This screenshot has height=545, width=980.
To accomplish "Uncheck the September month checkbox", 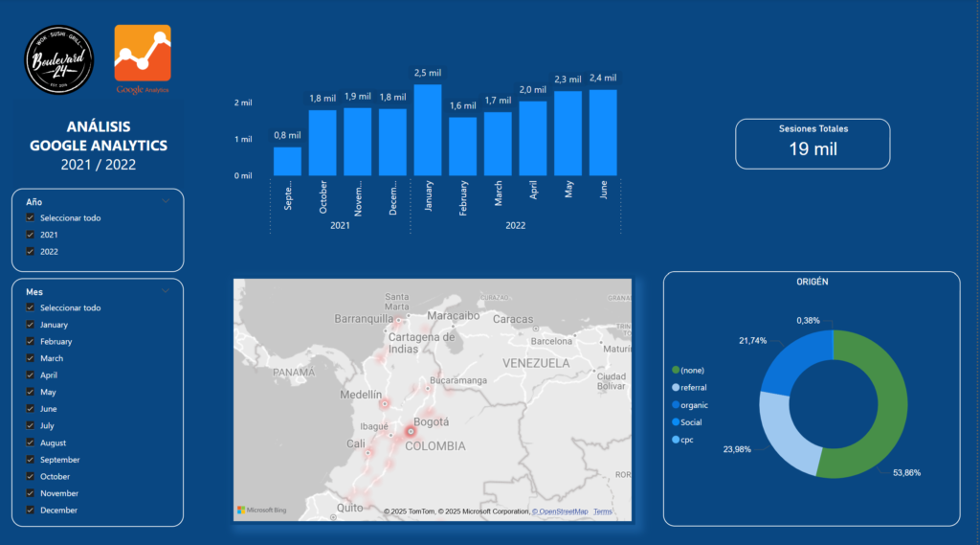I will tap(30, 460).
